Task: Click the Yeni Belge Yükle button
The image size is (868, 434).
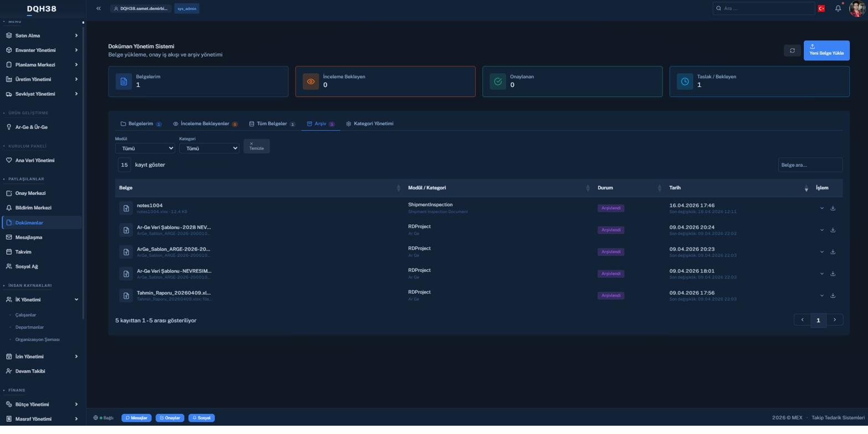Action: [x=826, y=50]
